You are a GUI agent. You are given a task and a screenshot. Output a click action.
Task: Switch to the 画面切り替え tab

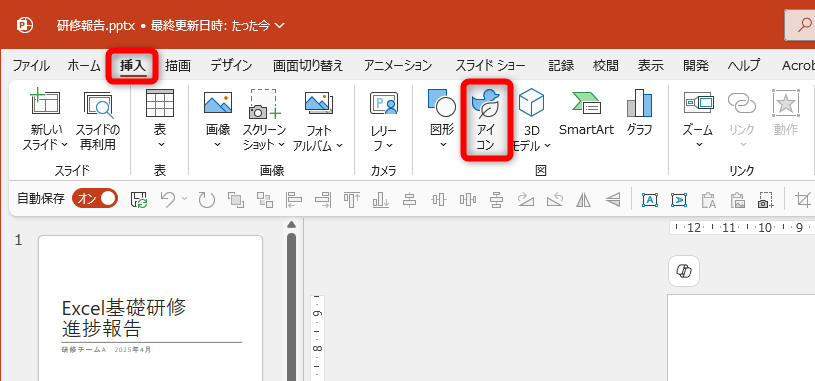[x=308, y=65]
